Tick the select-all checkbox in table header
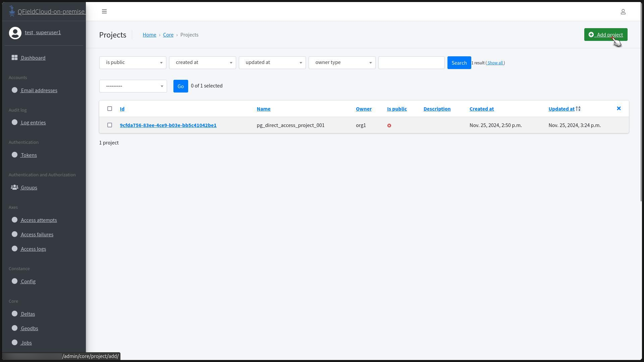The image size is (644, 362). [x=110, y=109]
